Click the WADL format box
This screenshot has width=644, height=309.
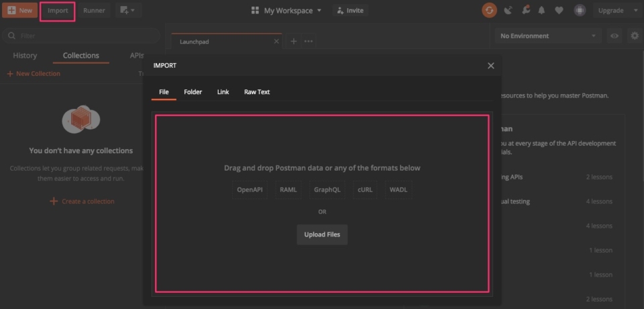pyautogui.click(x=398, y=190)
